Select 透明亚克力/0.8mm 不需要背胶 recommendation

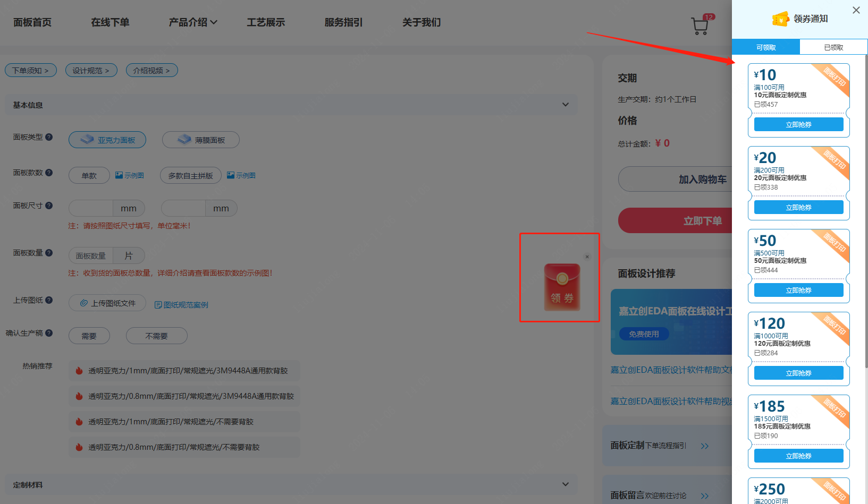click(184, 447)
